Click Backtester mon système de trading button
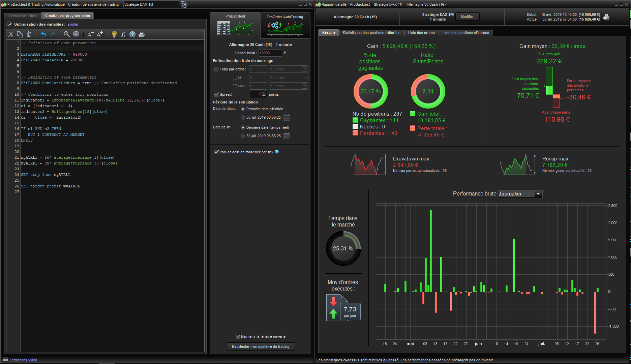The image size is (631, 364). pos(260,346)
